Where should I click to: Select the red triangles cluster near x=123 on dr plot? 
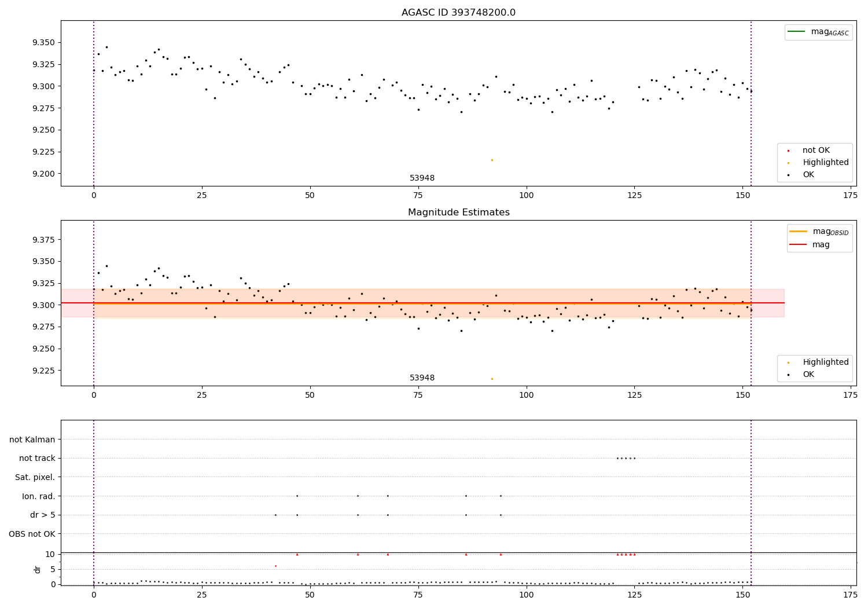tap(626, 554)
